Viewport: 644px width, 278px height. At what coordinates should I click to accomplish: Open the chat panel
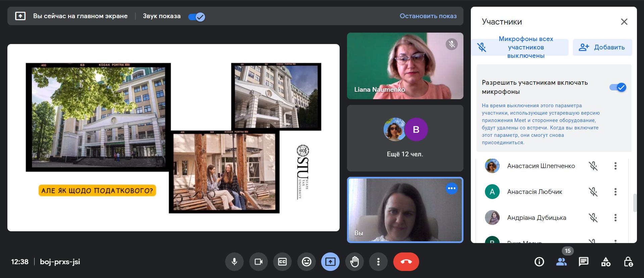pos(584,262)
